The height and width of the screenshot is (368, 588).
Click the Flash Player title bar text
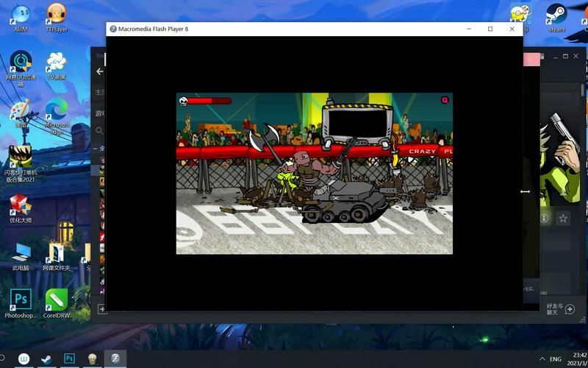click(153, 29)
